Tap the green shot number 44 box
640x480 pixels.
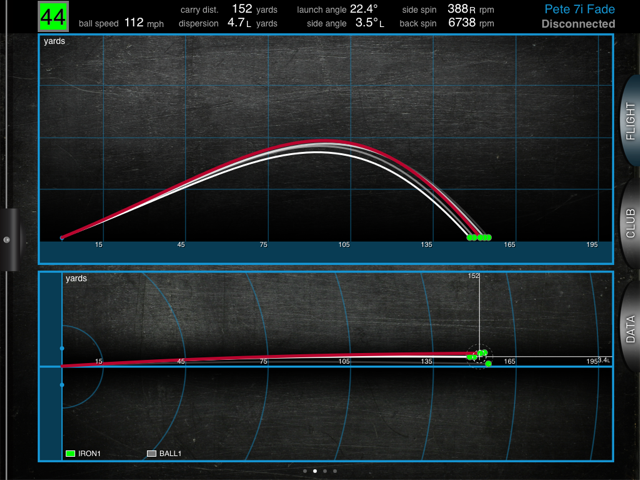(x=53, y=16)
